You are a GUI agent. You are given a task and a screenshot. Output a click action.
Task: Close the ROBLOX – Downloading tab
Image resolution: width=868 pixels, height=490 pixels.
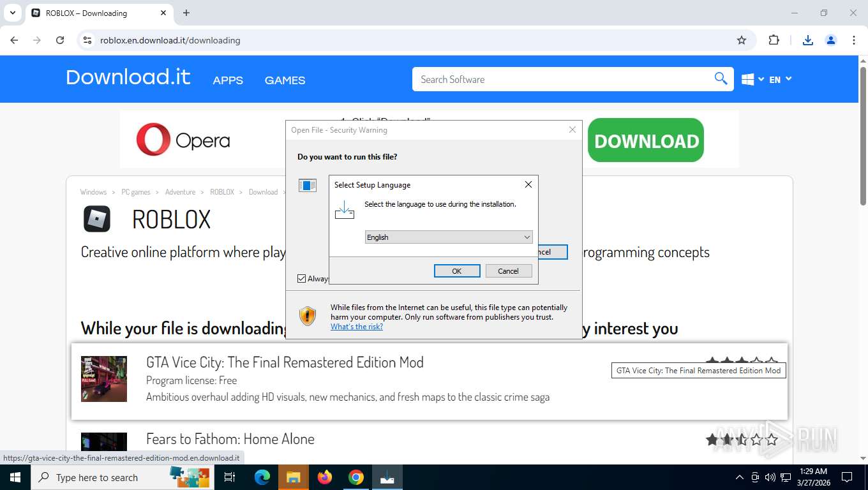pyautogui.click(x=163, y=13)
